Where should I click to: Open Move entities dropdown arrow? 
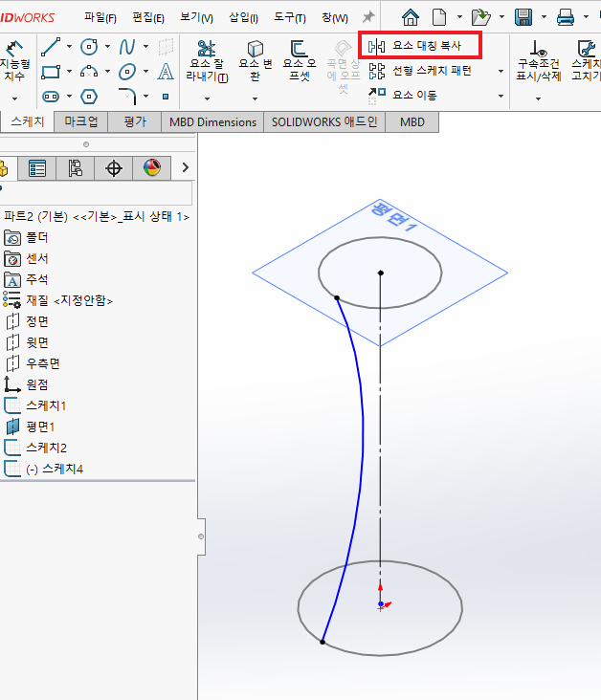(x=501, y=96)
